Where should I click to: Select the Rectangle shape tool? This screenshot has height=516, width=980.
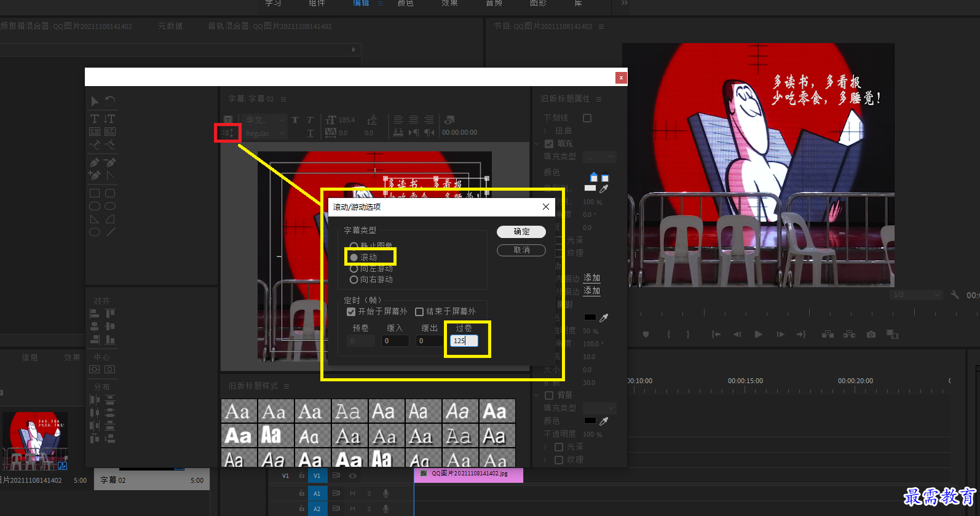pyautogui.click(x=95, y=193)
